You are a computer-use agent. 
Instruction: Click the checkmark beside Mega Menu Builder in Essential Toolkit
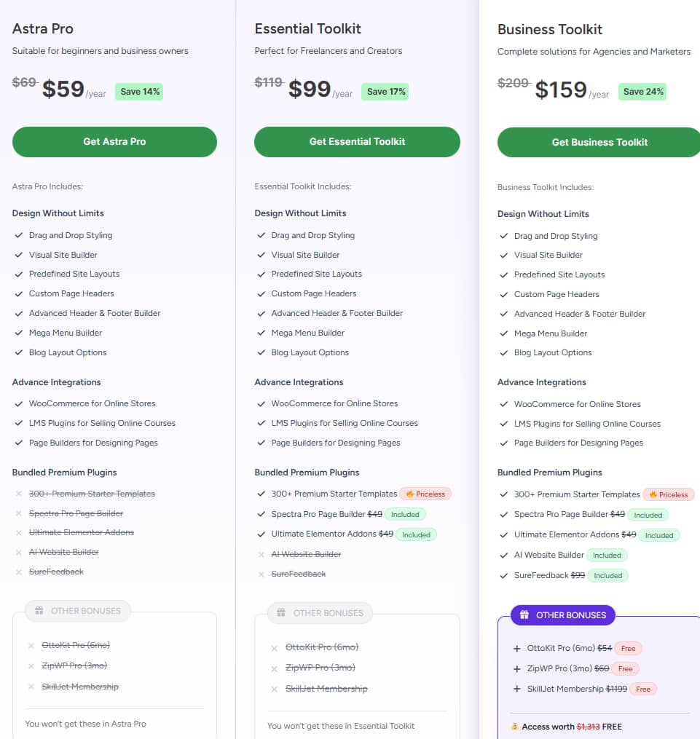coord(260,333)
